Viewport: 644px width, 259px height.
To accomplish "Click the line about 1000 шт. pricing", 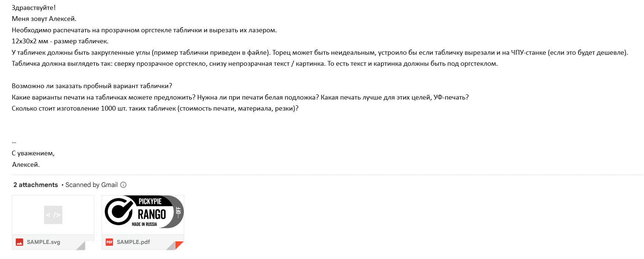I will [155, 108].
